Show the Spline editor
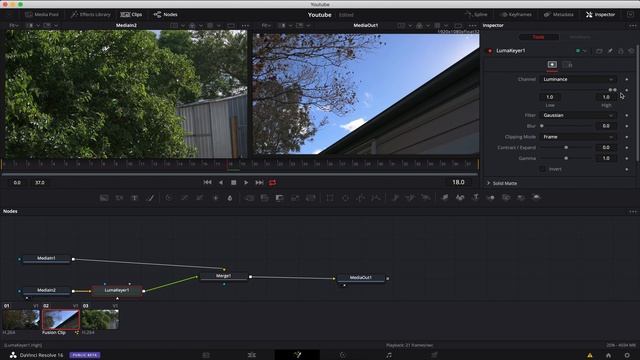 [x=476, y=14]
